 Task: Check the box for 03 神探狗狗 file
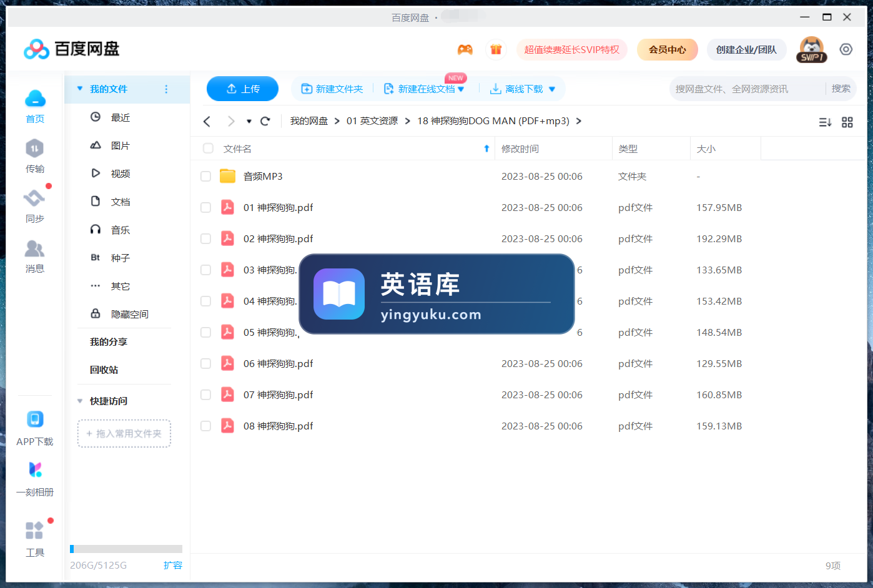[x=205, y=270]
